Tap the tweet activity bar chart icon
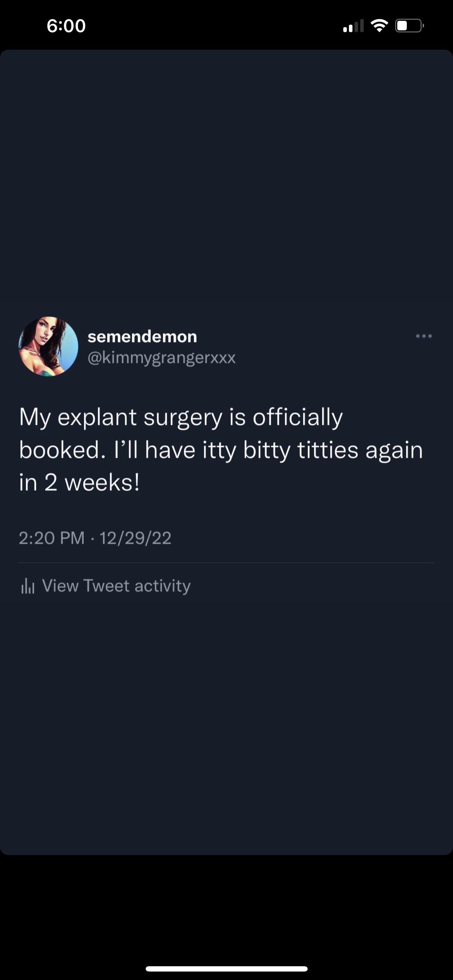Image resolution: width=453 pixels, height=980 pixels. click(28, 586)
